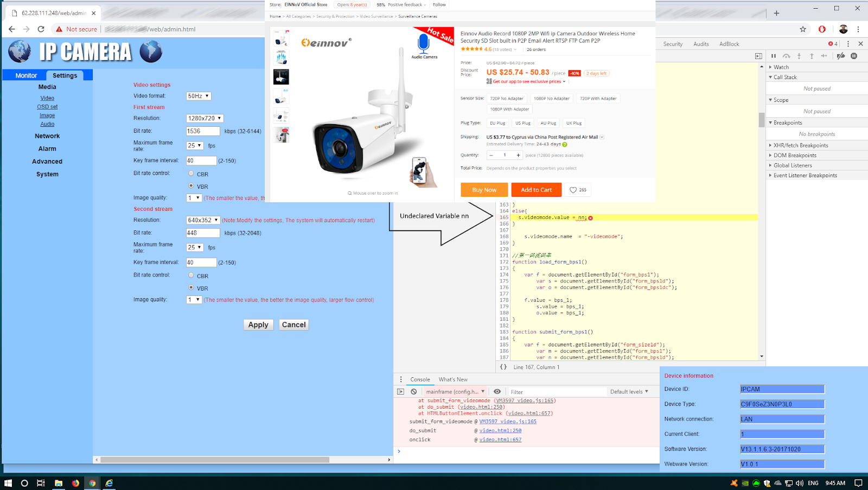Open the Security tab in DevTools
The image size is (868, 490).
coord(673,44)
